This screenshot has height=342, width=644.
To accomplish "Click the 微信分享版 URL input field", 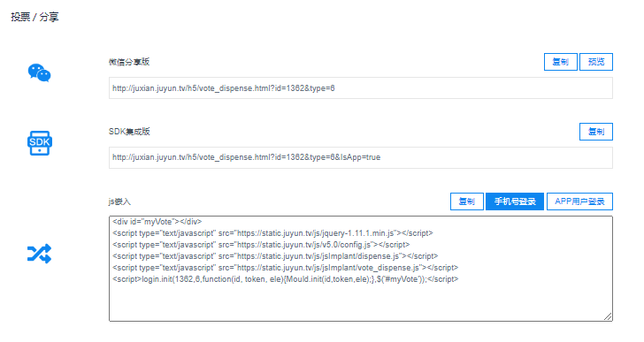I will click(361, 88).
